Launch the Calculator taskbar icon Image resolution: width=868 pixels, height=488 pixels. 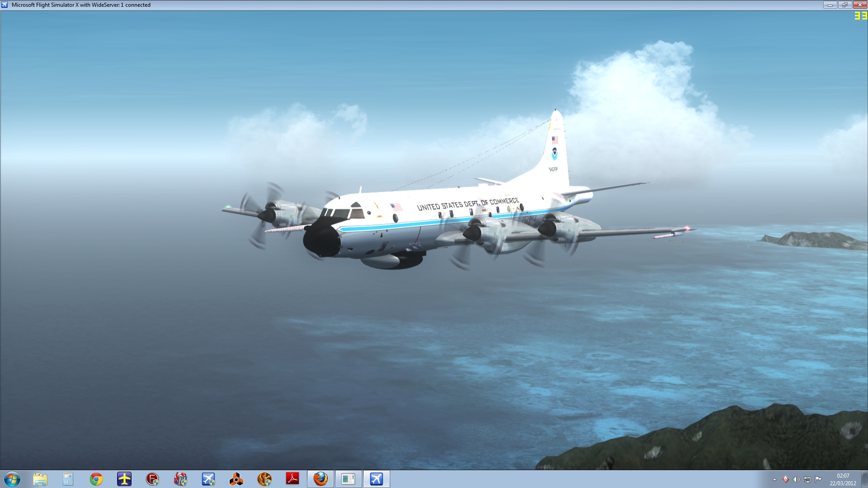click(x=68, y=479)
